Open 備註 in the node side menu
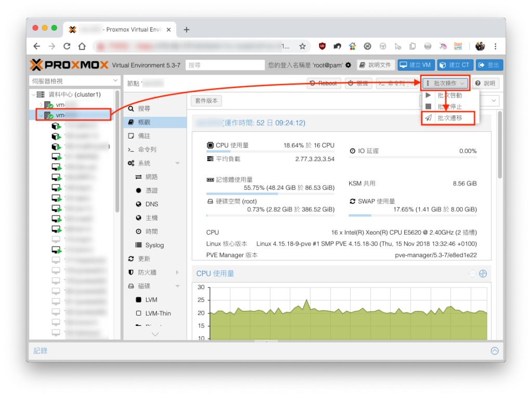The image size is (532, 397). click(x=155, y=136)
